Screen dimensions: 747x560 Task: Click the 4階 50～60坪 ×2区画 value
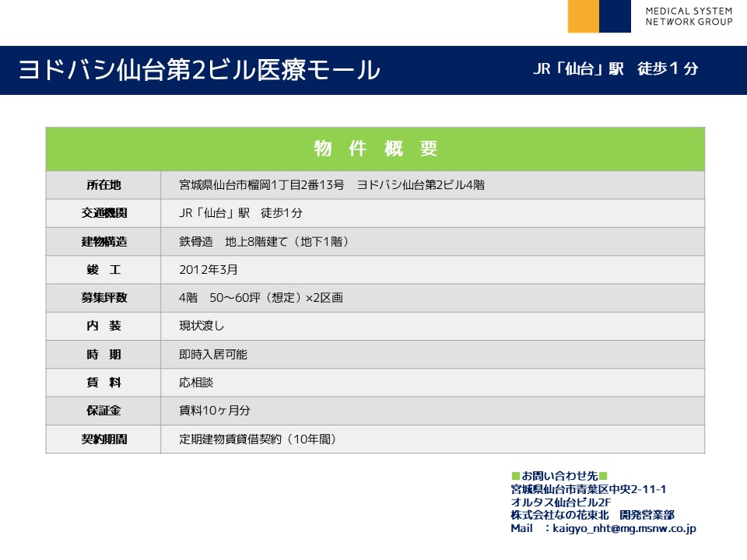point(261,298)
